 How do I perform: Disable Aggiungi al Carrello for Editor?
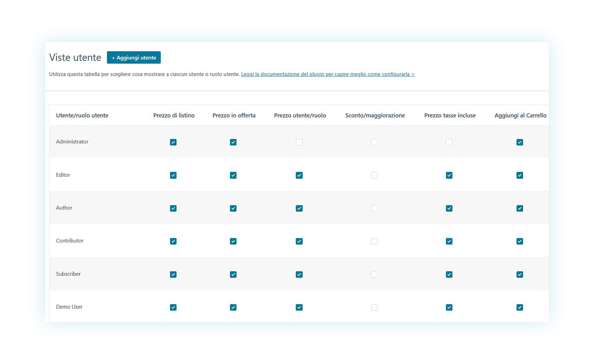coord(520,175)
